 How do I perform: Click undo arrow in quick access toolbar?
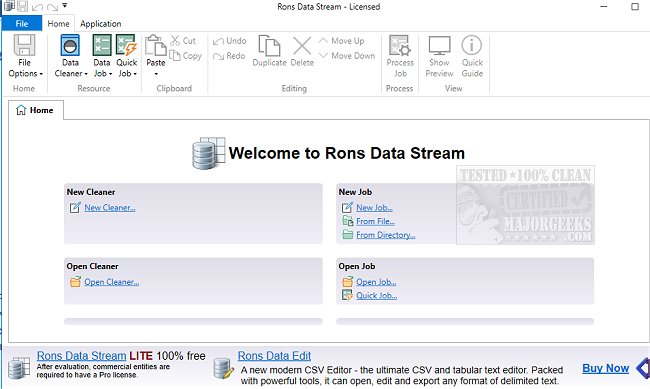click(x=37, y=7)
